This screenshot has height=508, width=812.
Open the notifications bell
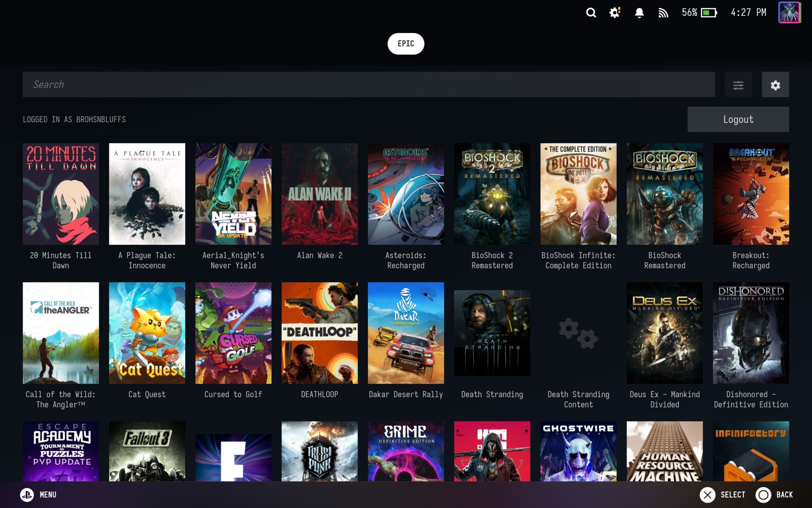coord(639,13)
